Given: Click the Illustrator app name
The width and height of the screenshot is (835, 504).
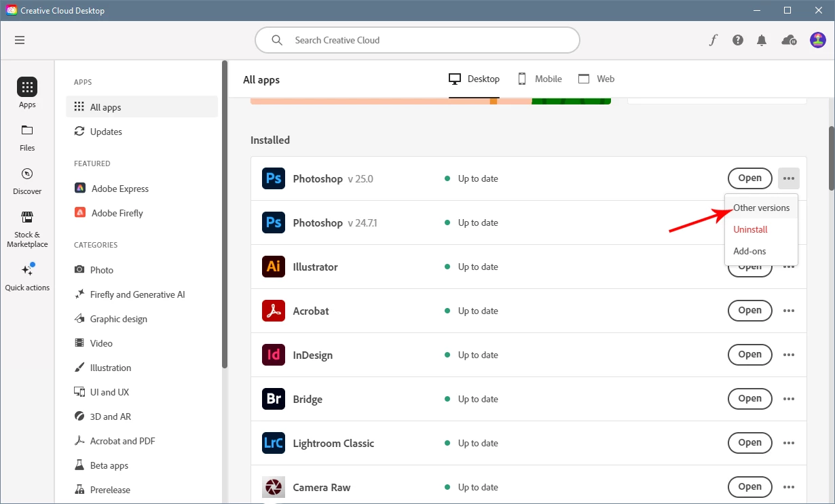Looking at the screenshot, I should point(315,267).
